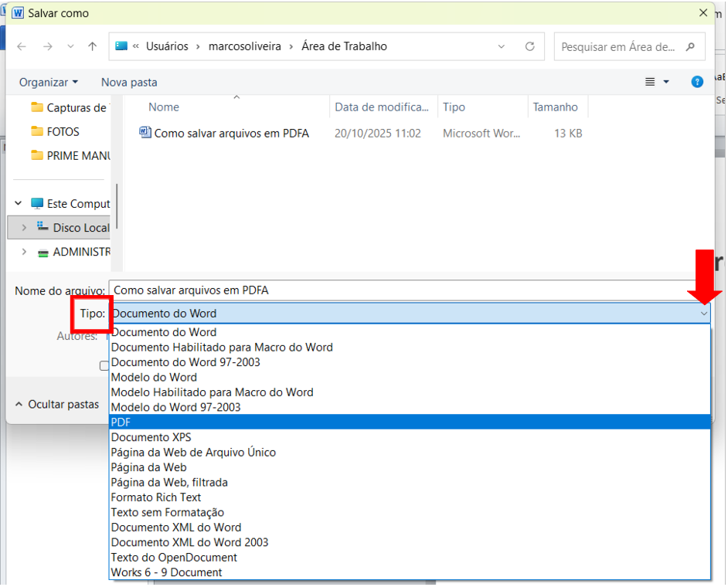
Task: Click the Up one level arrow
Action: pyautogui.click(x=93, y=46)
